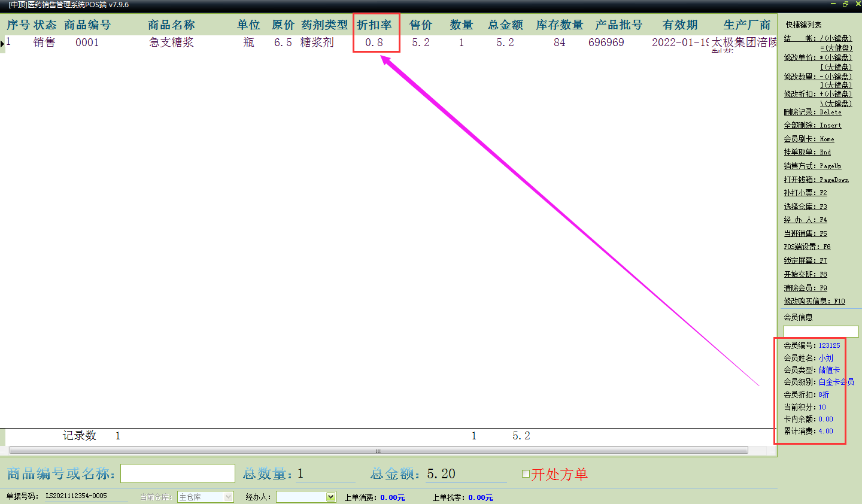Click the 696969 batch number cell
This screenshot has width=862, height=504.
coord(606,42)
